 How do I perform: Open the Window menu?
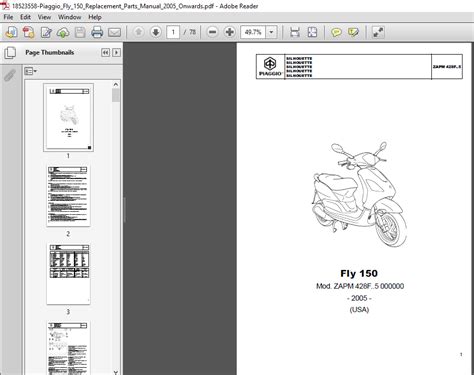(70, 17)
